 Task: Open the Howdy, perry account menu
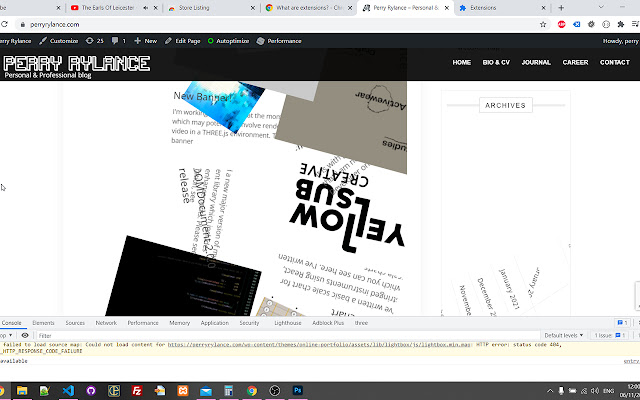[621, 41]
